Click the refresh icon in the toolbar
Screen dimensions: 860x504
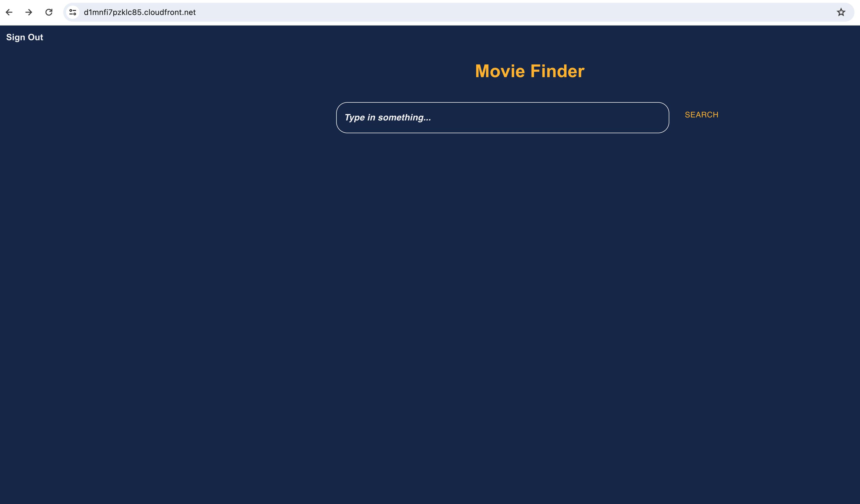pos(49,12)
